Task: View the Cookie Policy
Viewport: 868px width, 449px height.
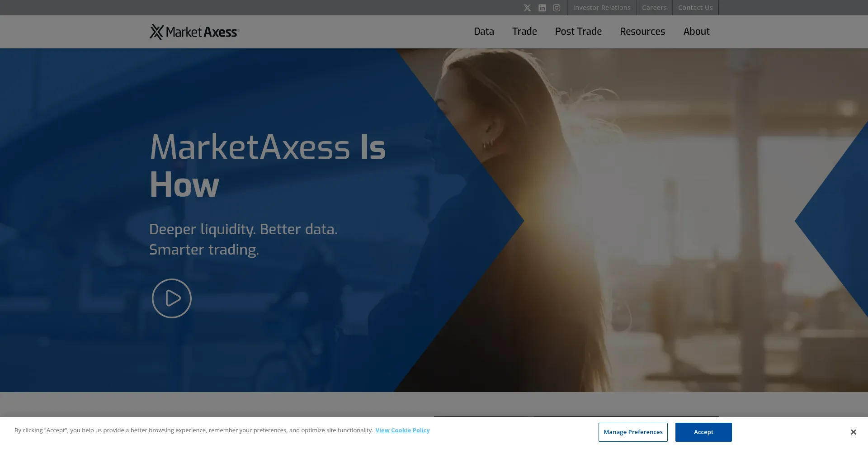Action: (402, 430)
